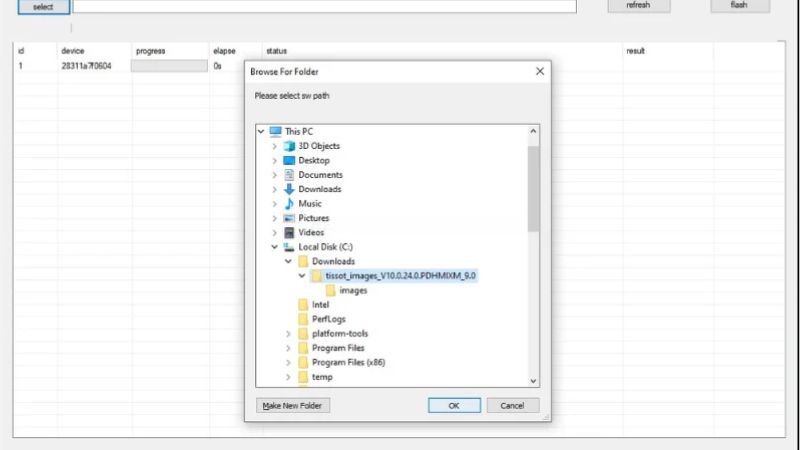The image size is (800, 450).
Task: Close the Browse For Folder dialog
Action: point(540,72)
